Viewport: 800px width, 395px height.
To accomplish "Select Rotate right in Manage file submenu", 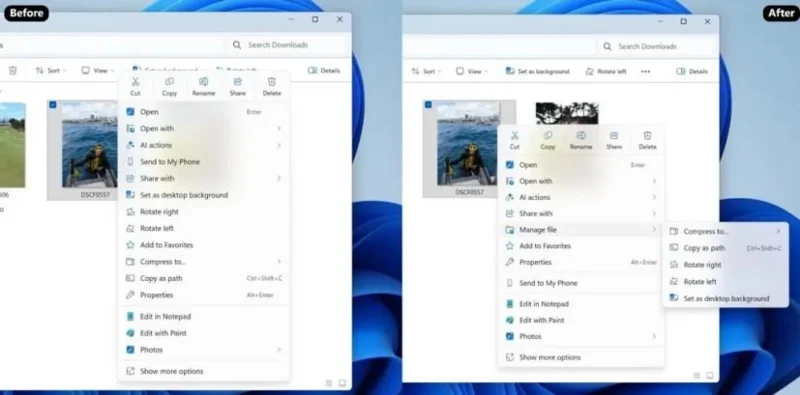I will 725,265.
